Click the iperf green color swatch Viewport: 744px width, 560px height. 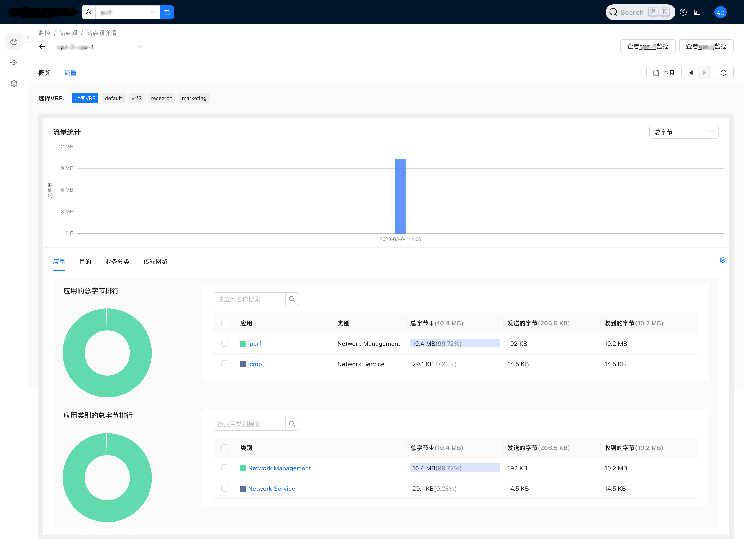point(243,344)
